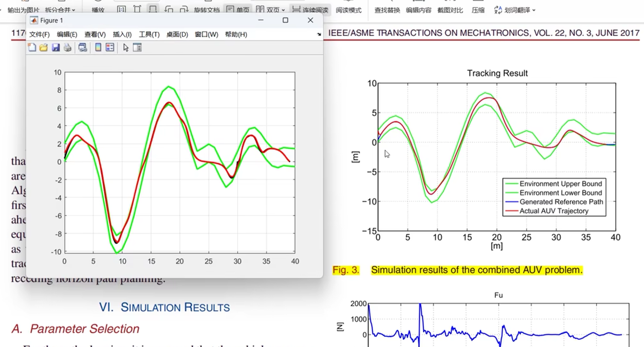Toggle the single page (单页) view

(238, 10)
